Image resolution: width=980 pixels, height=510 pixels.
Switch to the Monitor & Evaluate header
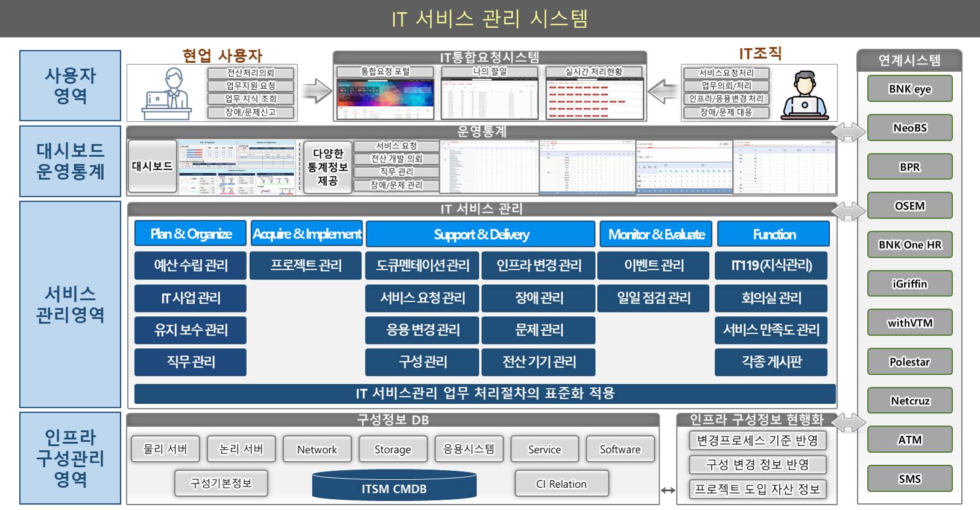(656, 234)
